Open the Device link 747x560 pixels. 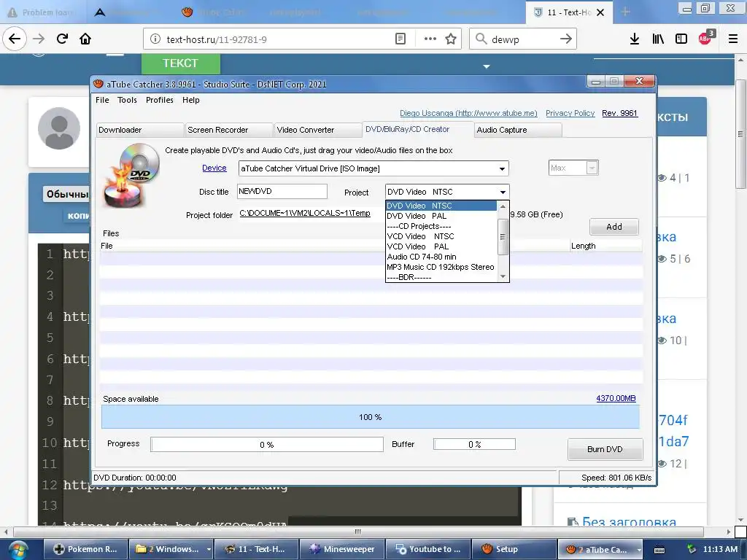pyautogui.click(x=214, y=168)
